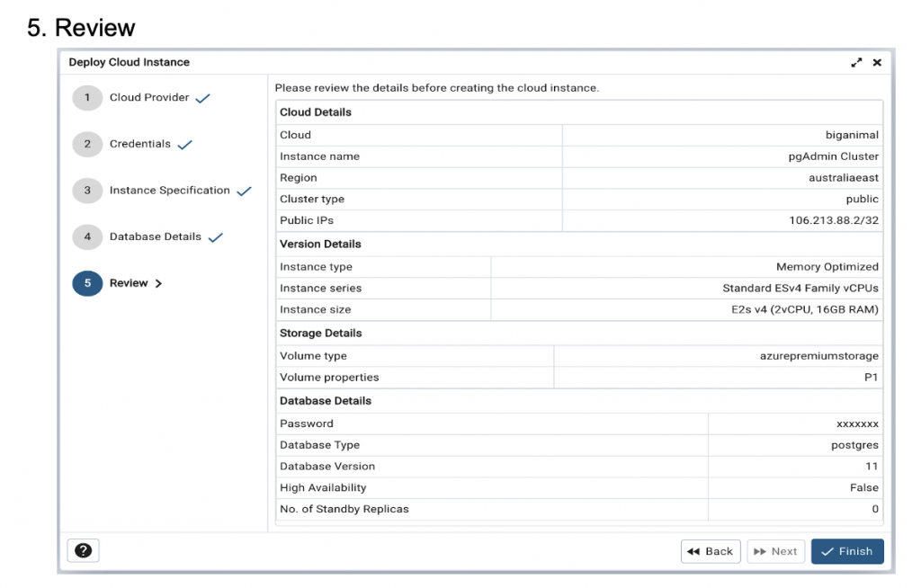
Task: Click the Instance name value pgAdmin Cluster
Action: (834, 156)
